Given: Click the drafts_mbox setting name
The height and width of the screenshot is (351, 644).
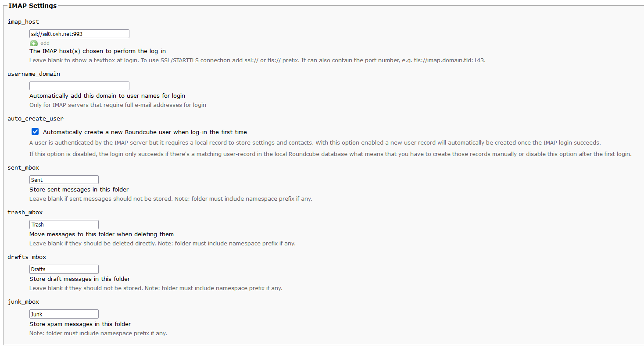Looking at the screenshot, I should (x=27, y=257).
